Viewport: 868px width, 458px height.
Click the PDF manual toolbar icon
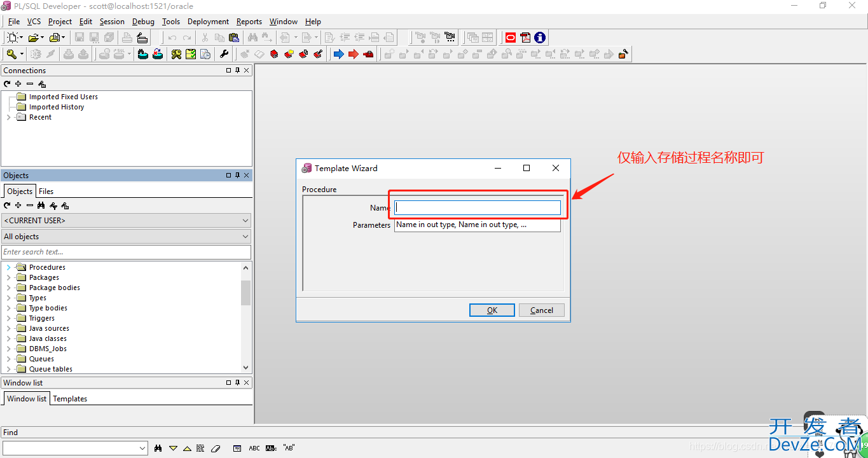(525, 38)
